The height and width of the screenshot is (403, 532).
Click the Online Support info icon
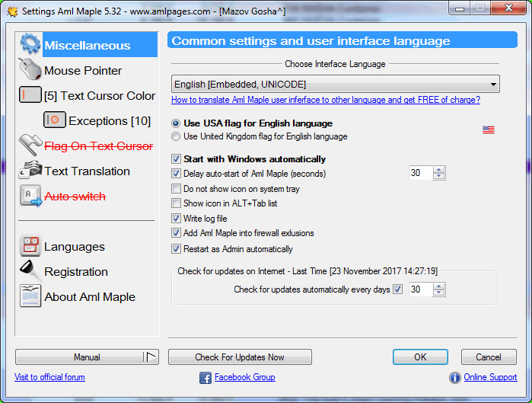click(x=455, y=378)
